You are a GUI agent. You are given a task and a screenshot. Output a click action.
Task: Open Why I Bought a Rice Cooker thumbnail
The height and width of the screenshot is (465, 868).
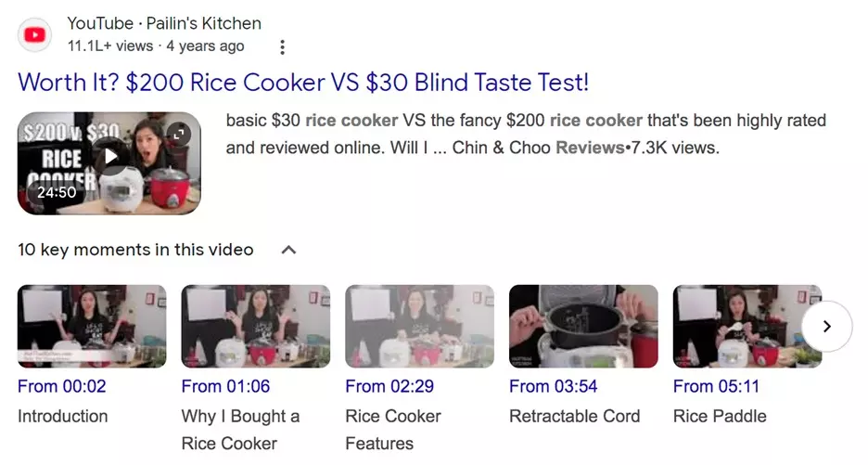point(256,327)
